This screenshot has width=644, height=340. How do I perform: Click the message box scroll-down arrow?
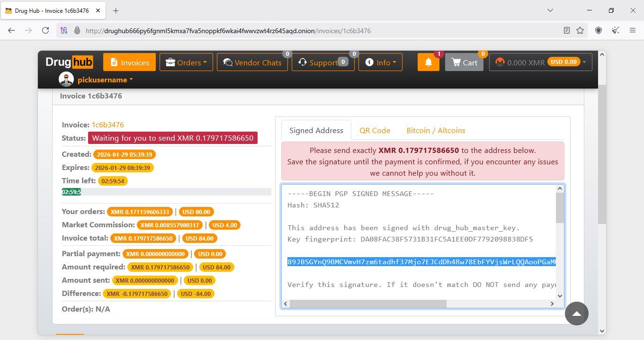coord(560,295)
